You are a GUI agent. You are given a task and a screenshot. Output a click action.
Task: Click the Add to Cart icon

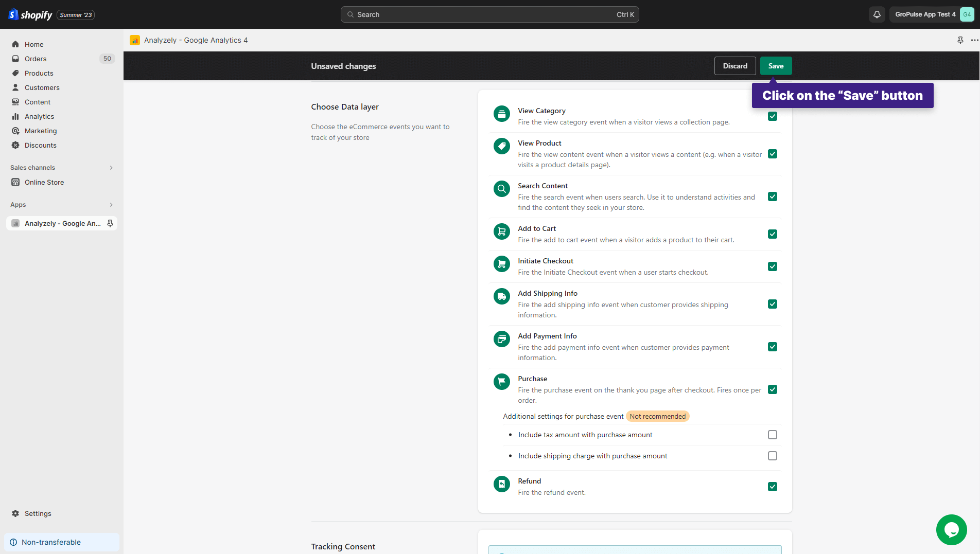(501, 231)
